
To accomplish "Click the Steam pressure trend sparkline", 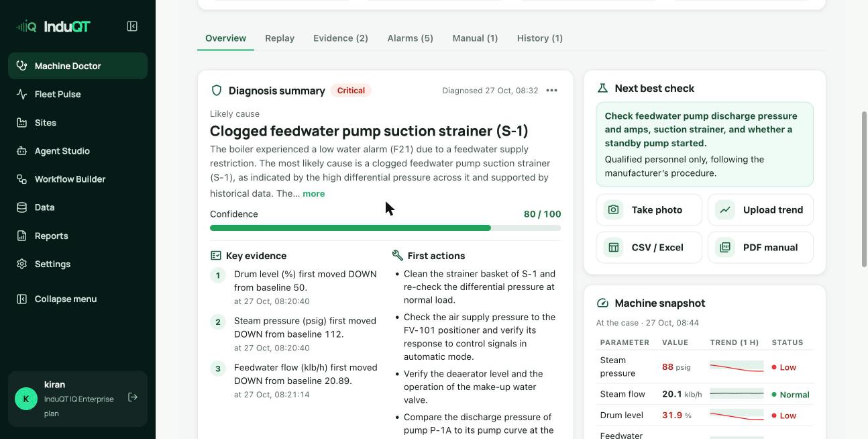I will coord(737,367).
